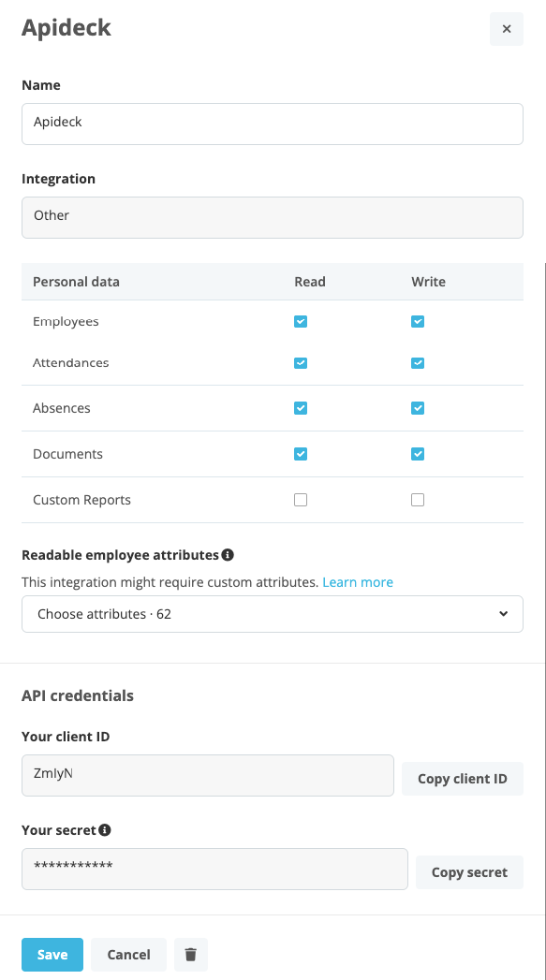
Task: Enable Custom Reports Write checkbox
Action: click(417, 500)
